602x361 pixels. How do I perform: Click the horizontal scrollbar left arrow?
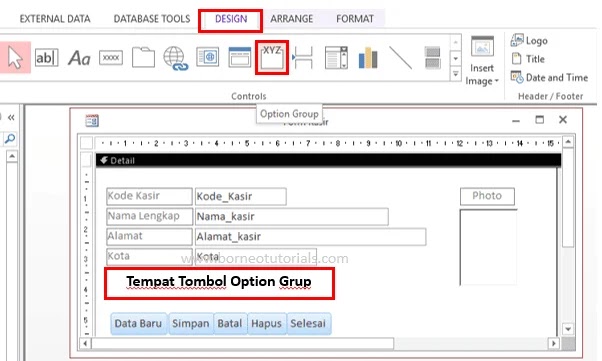85,343
